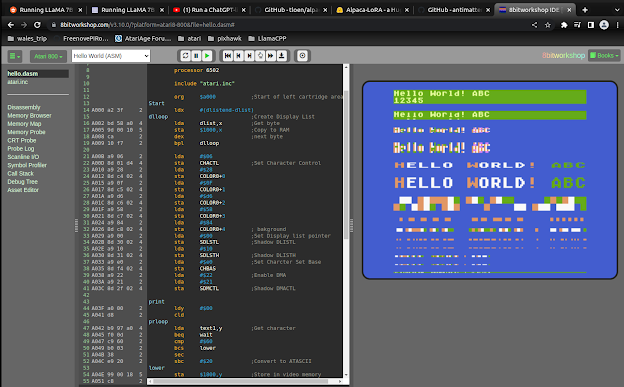The width and height of the screenshot is (624, 387).
Task: Go back in the browser
Action: [x=11, y=25]
